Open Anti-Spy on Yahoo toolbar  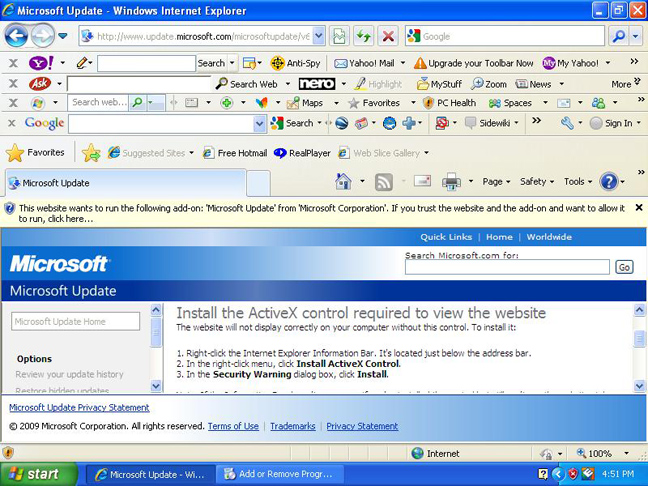point(295,63)
